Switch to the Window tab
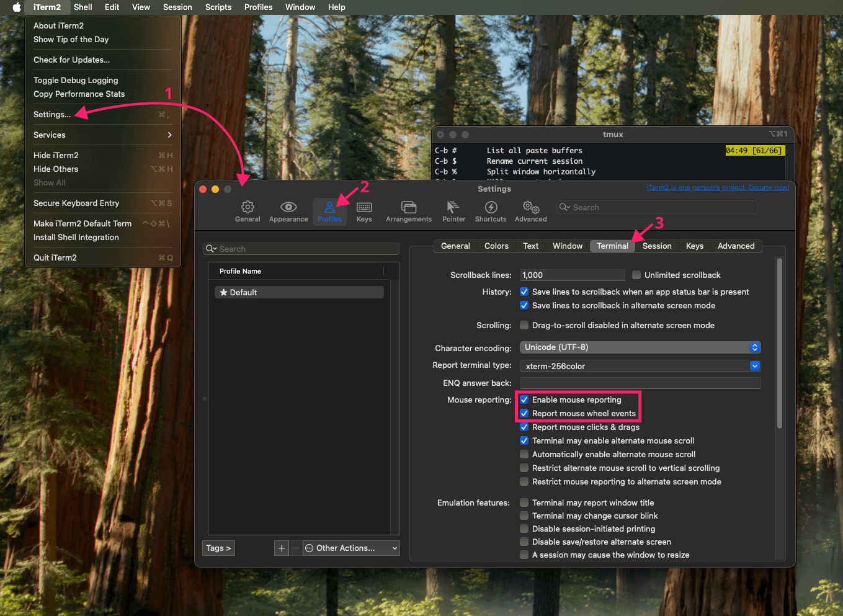Image resolution: width=843 pixels, height=616 pixels. coord(568,246)
